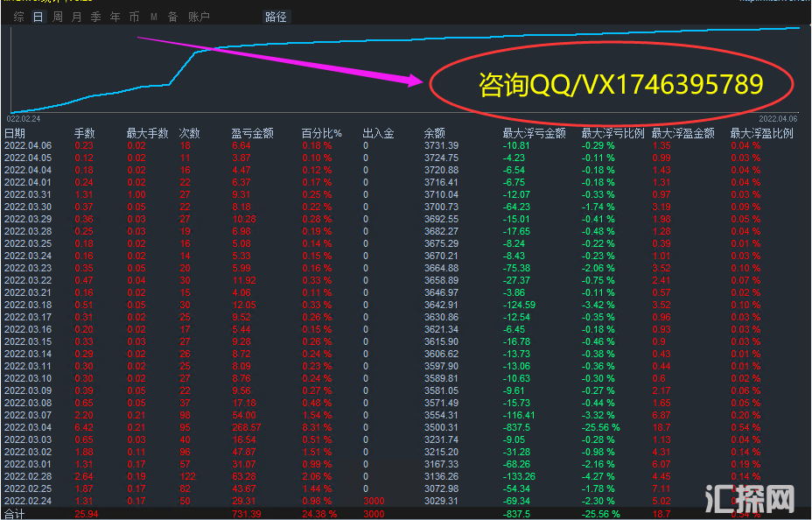Select the 账户 account tab

(x=199, y=18)
